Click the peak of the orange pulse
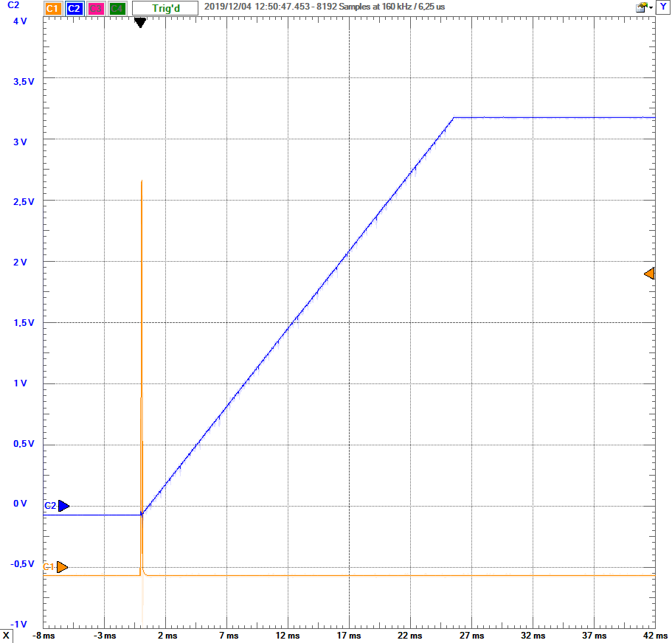Viewport: 672px width, 643px height. tap(142, 181)
